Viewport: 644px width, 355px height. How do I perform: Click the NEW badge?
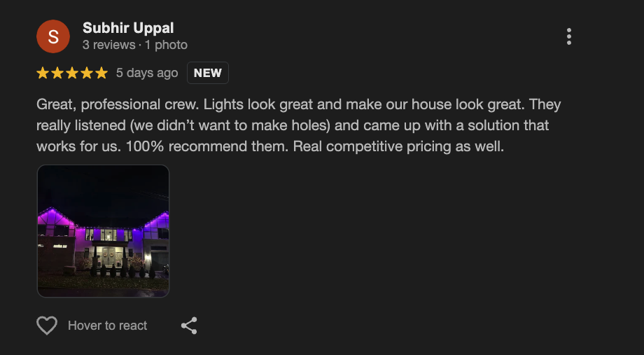click(208, 73)
